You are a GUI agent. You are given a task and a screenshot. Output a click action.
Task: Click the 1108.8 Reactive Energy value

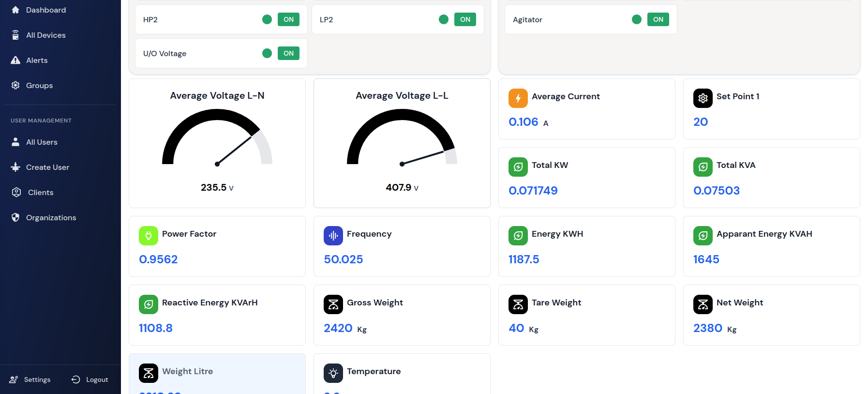156,328
